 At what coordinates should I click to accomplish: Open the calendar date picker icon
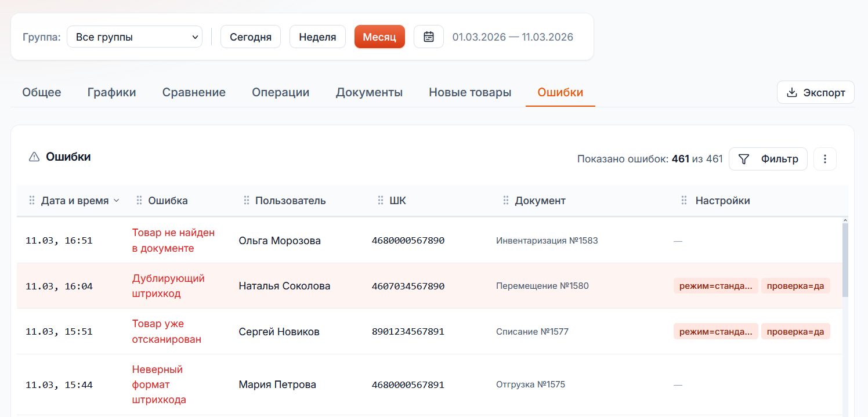(x=429, y=37)
